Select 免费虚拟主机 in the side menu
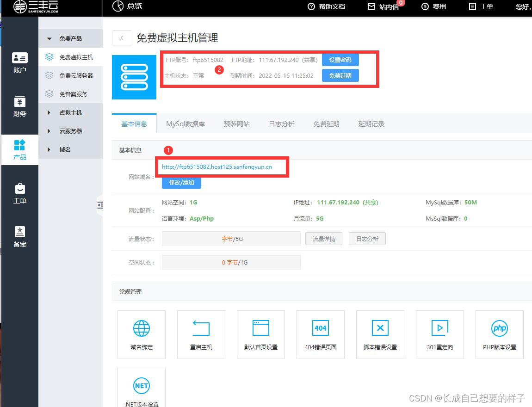Screen dimensions: 532x407 click(x=71, y=57)
